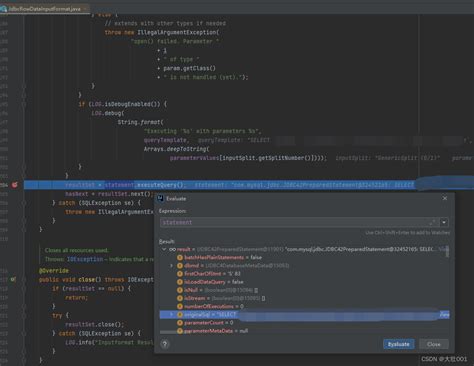Click the field icon next to isNull

[x=180, y=290]
